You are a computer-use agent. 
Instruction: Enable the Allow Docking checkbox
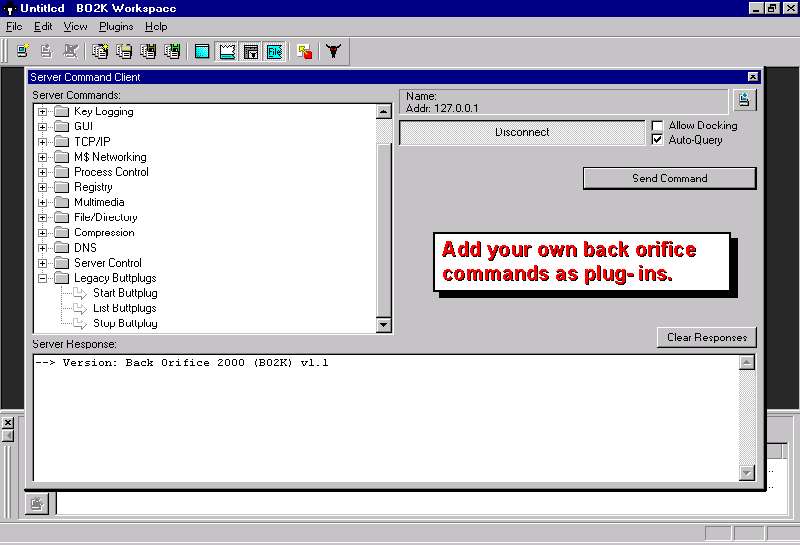point(657,126)
